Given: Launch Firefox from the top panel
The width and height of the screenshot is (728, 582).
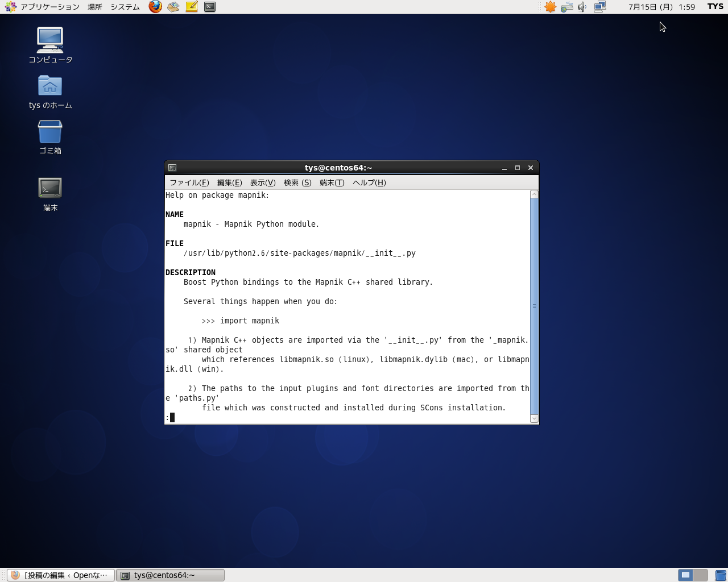Looking at the screenshot, I should click(155, 7).
